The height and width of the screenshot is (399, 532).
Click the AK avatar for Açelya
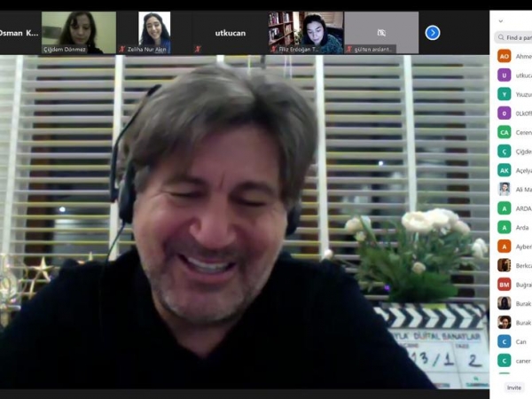pos(505,170)
